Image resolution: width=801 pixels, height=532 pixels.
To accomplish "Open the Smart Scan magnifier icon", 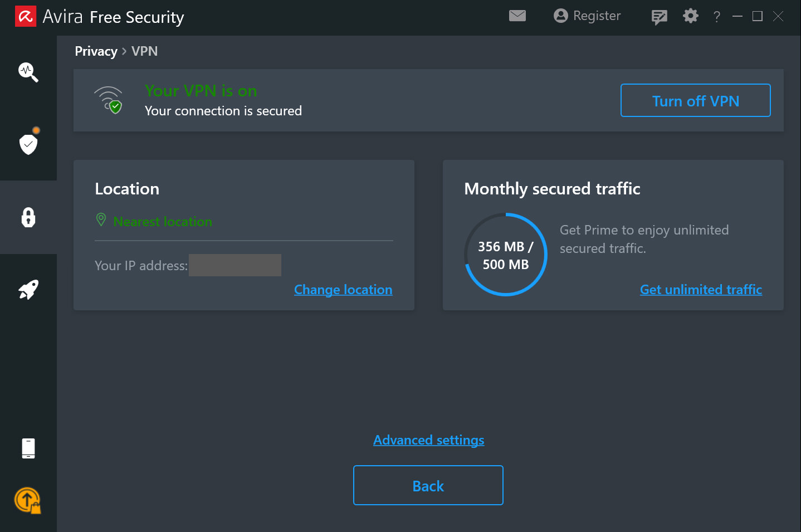I will coord(28,72).
